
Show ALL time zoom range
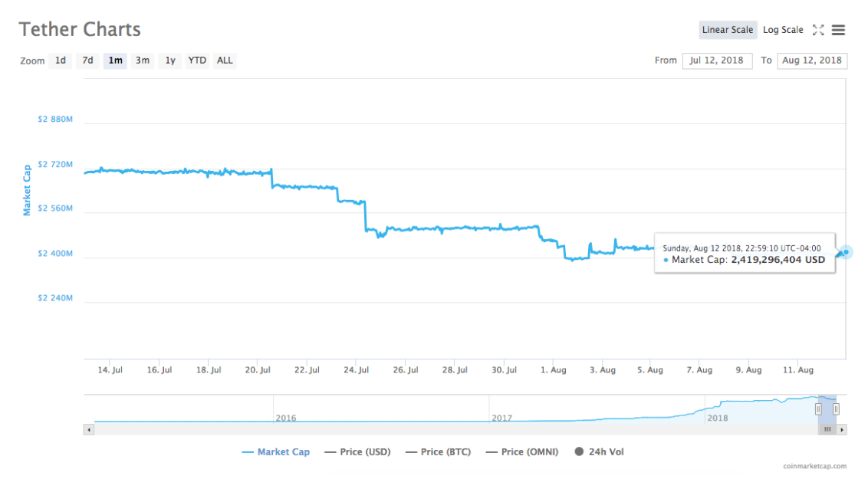[x=225, y=61]
